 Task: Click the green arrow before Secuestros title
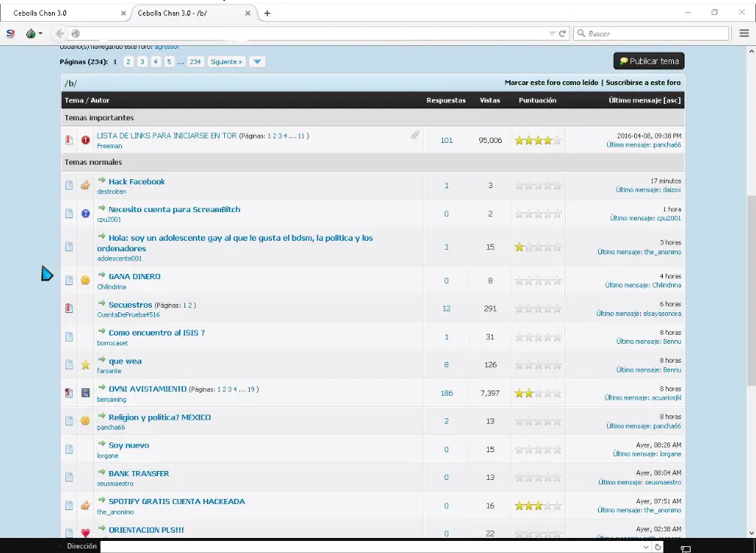[x=102, y=303]
